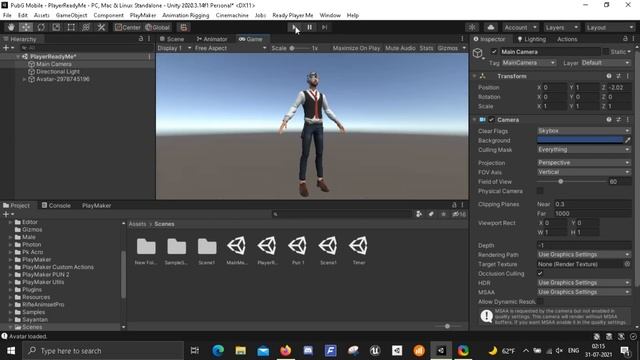Image resolution: width=640 pixels, height=360 pixels.
Task: Toggle Camera component enabled checkbox
Action: point(491,120)
